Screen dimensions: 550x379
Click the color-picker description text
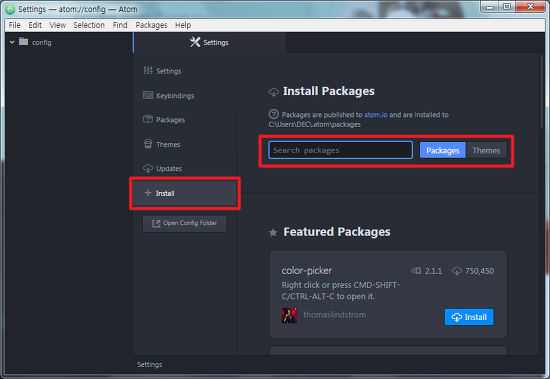click(340, 290)
